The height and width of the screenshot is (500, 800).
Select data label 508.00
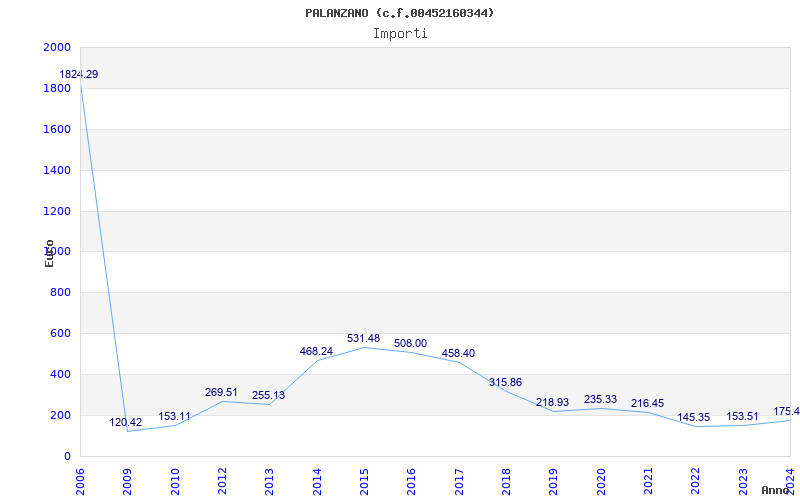click(410, 343)
